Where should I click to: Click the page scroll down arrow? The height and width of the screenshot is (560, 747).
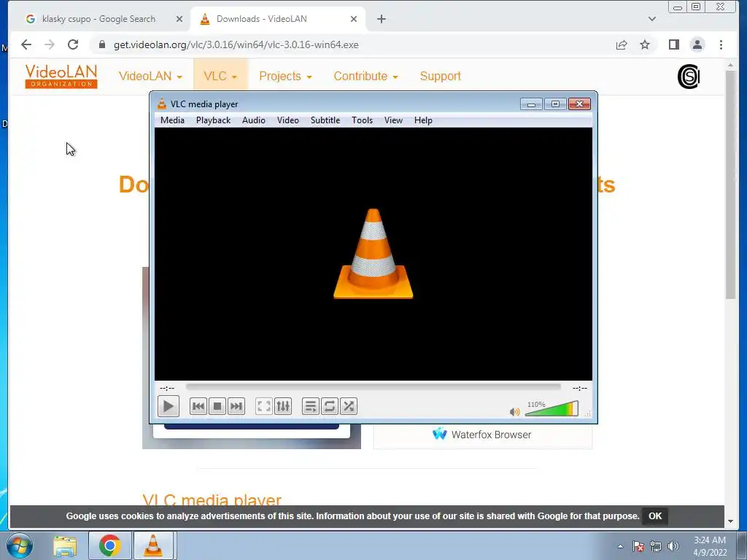(730, 521)
